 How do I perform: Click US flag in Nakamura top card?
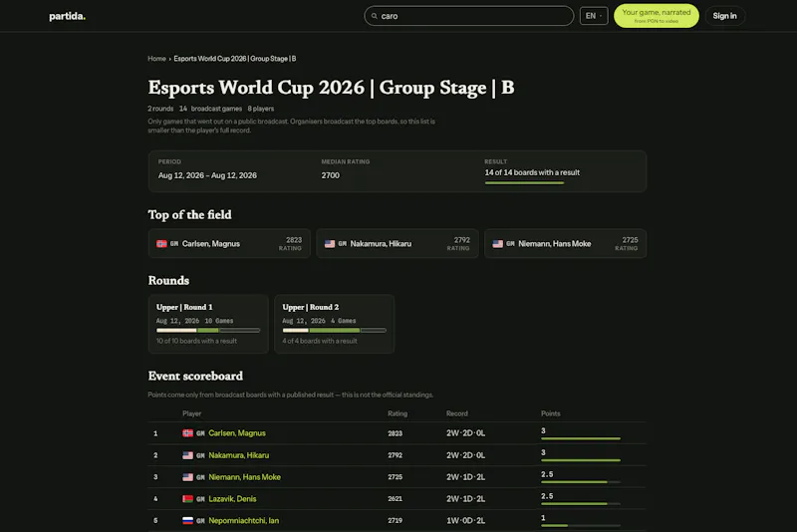(330, 244)
